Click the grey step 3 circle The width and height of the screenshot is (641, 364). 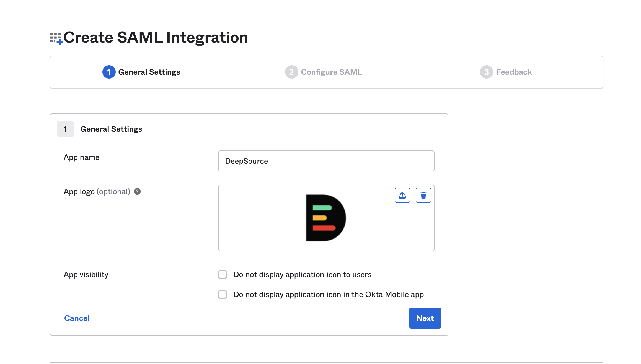click(486, 72)
